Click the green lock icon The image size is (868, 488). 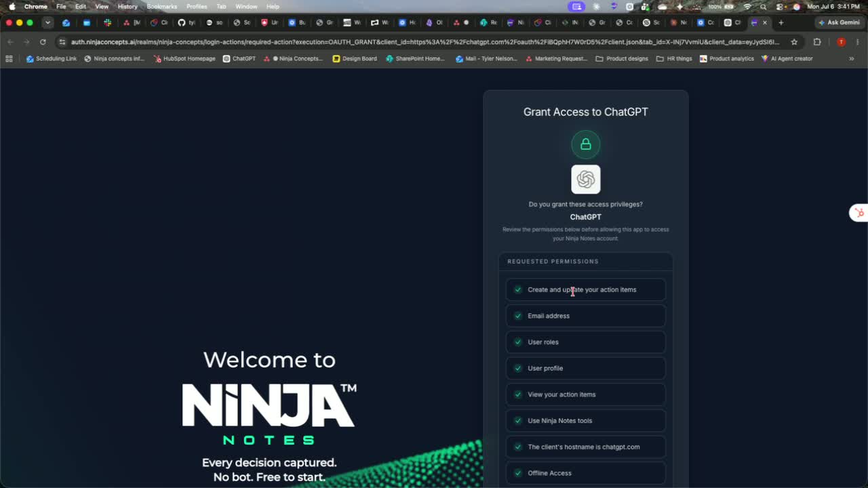(x=585, y=144)
